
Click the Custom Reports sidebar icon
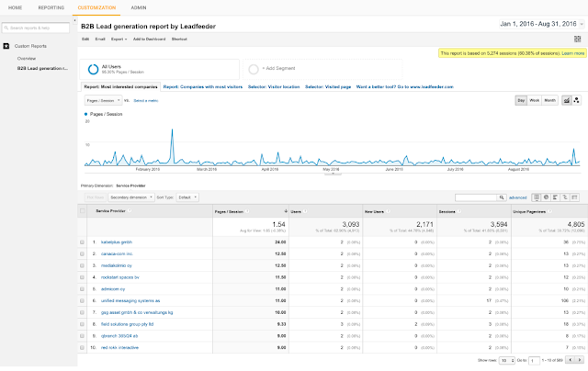tap(6, 46)
